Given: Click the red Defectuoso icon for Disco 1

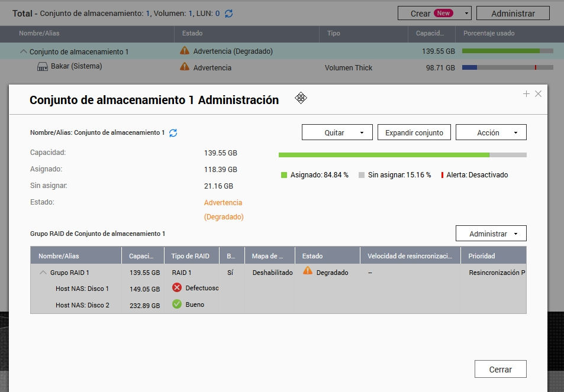Looking at the screenshot, I should [177, 287].
